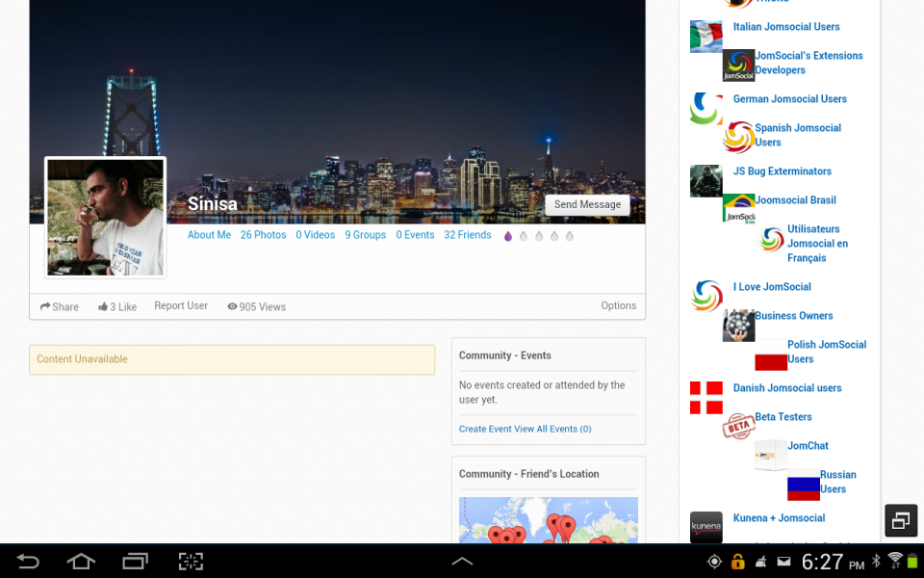Click Report User

(181, 305)
